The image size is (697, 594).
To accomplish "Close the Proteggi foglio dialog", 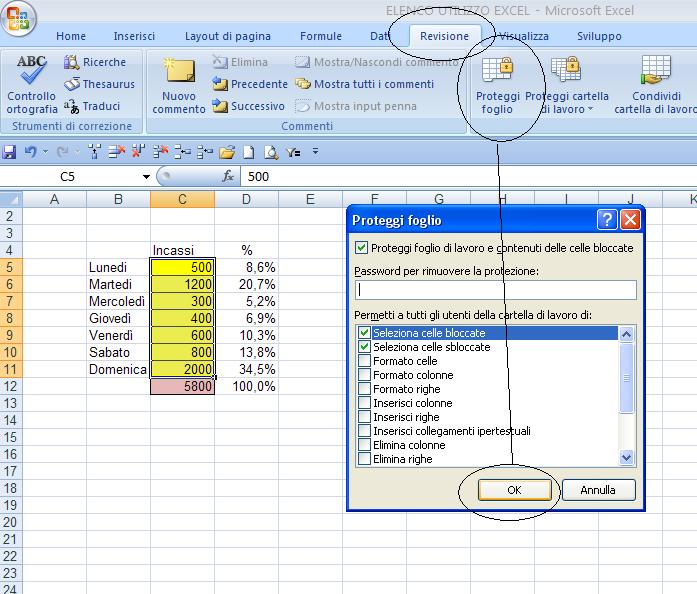I will click(x=630, y=220).
